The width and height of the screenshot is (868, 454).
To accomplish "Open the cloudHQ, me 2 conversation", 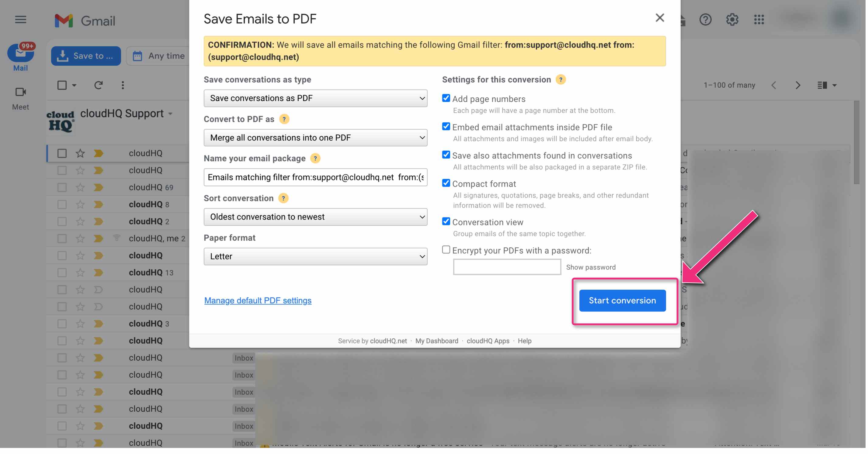I will [x=157, y=238].
